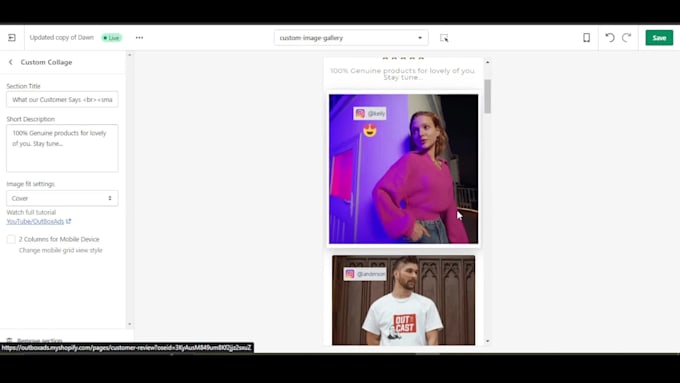Click the Short Description text area
Image resolution: width=680 pixels, height=383 pixels.
(62, 148)
